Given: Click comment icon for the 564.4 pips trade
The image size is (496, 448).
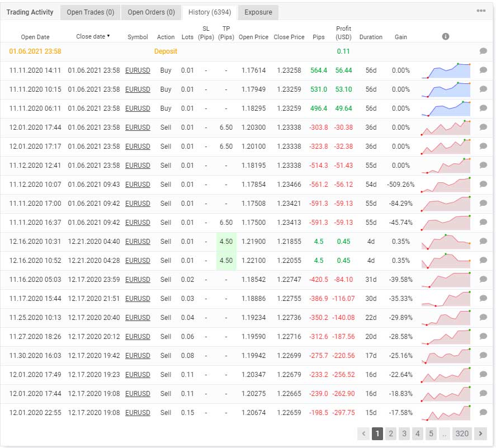Looking at the screenshot, I should click(x=483, y=70).
